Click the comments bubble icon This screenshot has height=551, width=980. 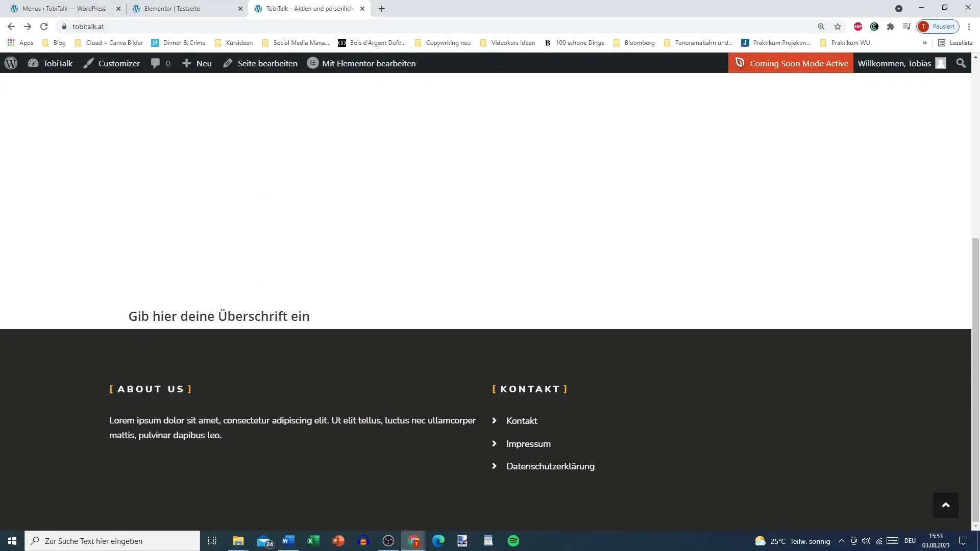coord(156,63)
